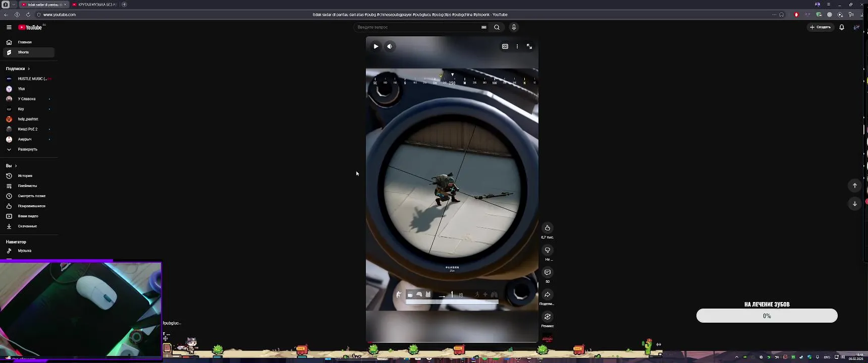This screenshot has width=868, height=363.
Task: Close the 'tidak sadar di pantau' tab
Action: tap(65, 5)
